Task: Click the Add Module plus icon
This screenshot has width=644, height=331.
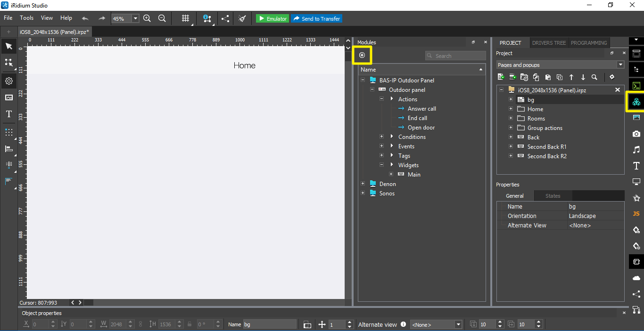Action: (362, 55)
